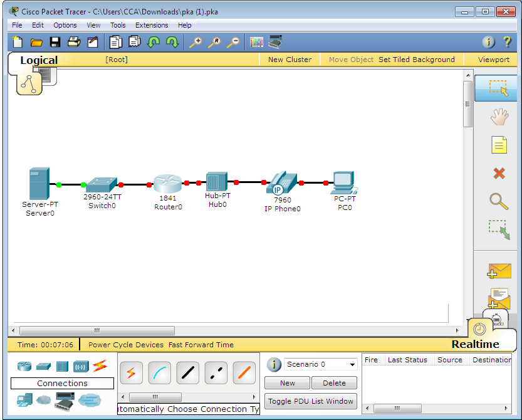The height and width of the screenshot is (420, 522).
Task: Open the View menu
Action: pos(93,25)
